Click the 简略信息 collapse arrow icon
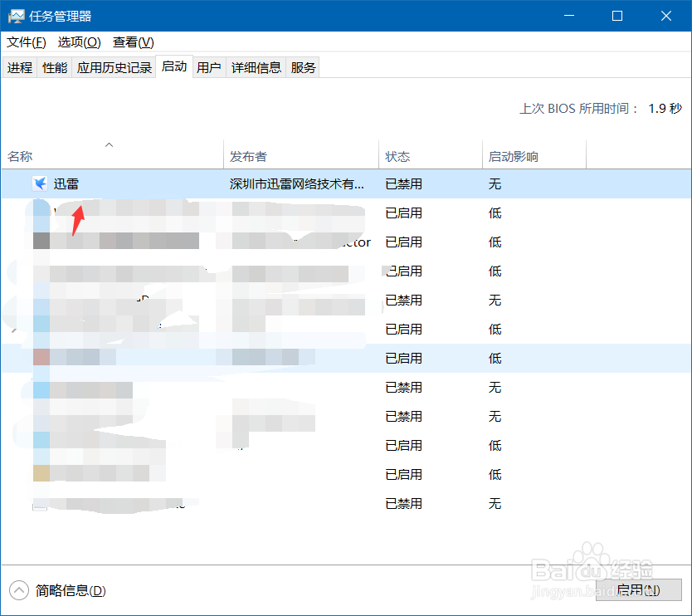The image size is (692, 616). [19, 590]
